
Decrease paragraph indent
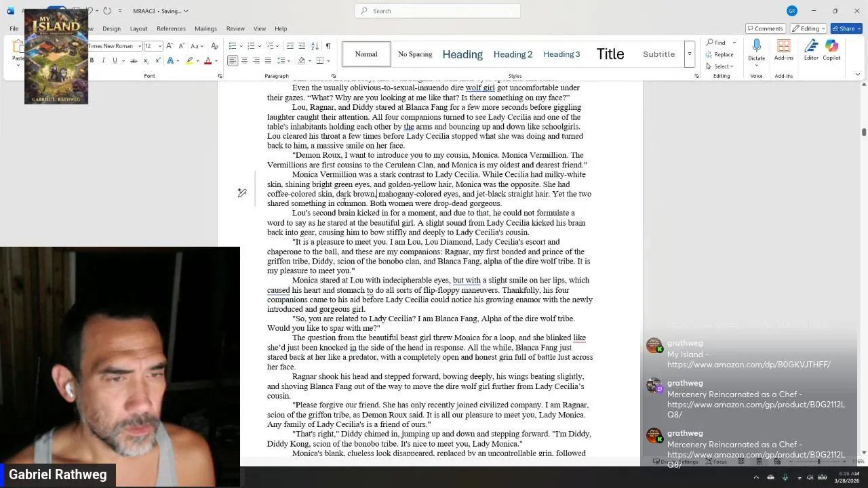point(290,46)
